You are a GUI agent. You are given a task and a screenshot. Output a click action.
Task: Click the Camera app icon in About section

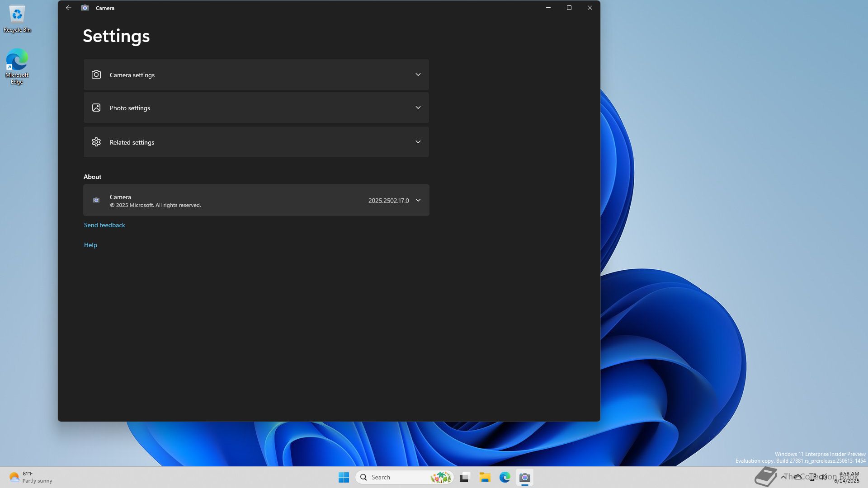point(96,200)
